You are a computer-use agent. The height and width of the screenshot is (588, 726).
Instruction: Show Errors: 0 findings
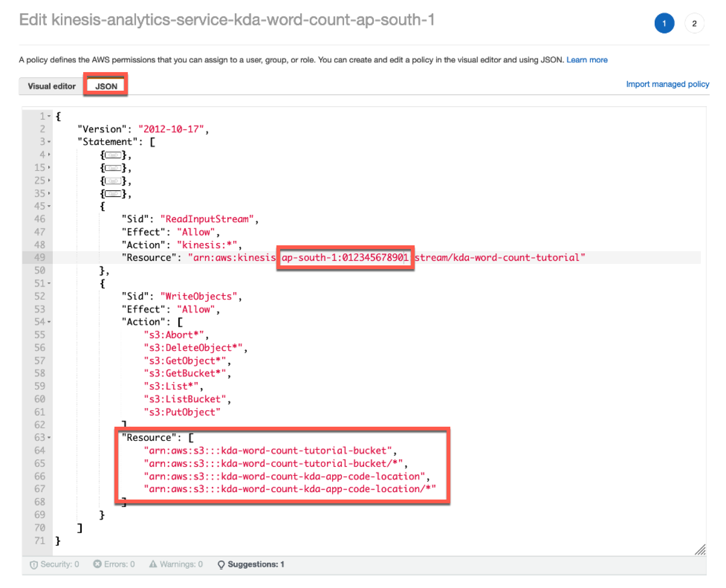(x=114, y=564)
